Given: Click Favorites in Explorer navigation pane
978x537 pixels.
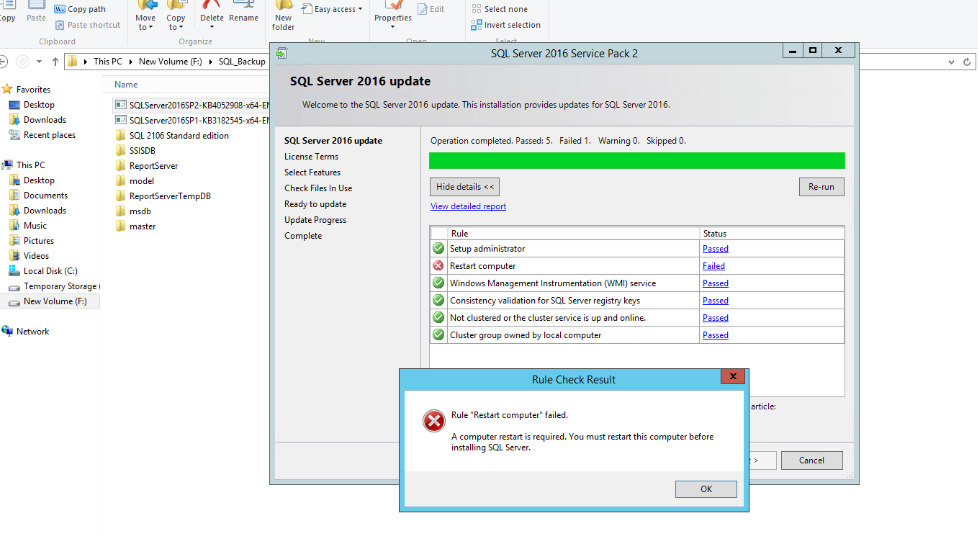Looking at the screenshot, I should coord(33,90).
